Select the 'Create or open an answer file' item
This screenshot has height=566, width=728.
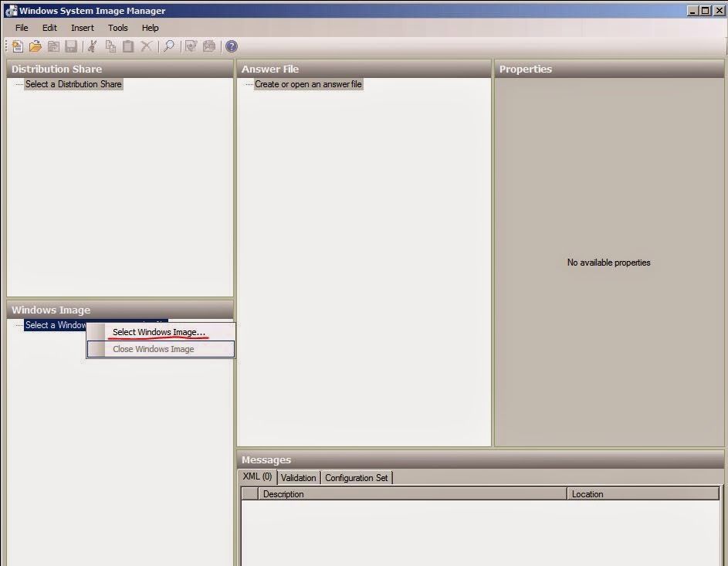(x=308, y=84)
